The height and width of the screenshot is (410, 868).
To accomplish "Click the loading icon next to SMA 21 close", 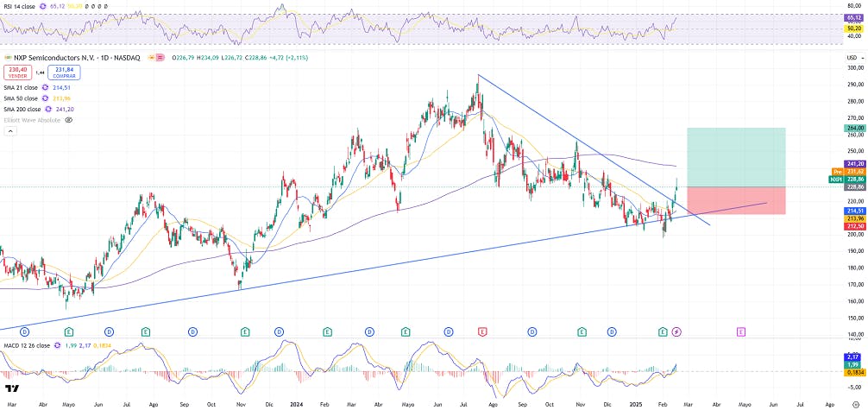I will tap(46, 87).
